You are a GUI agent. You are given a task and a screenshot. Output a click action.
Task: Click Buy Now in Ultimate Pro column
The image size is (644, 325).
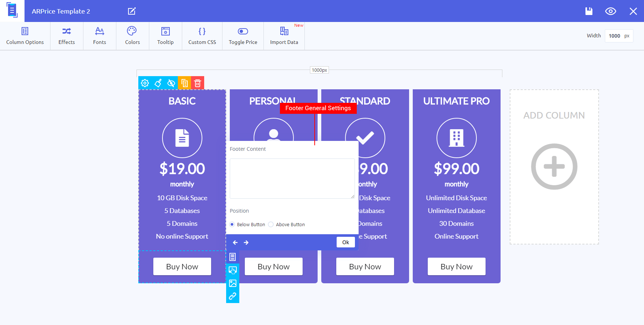pyautogui.click(x=457, y=266)
